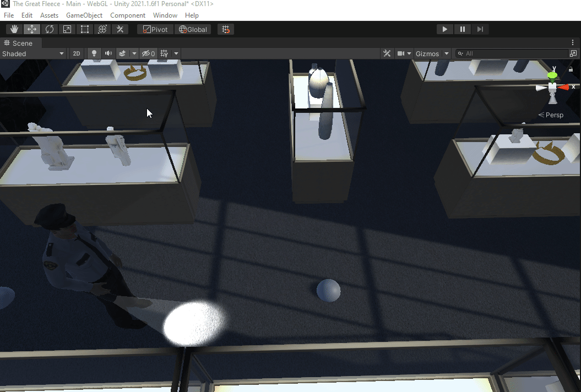Toggle 2D view mode
Viewport: 581px width, 392px height.
click(76, 53)
